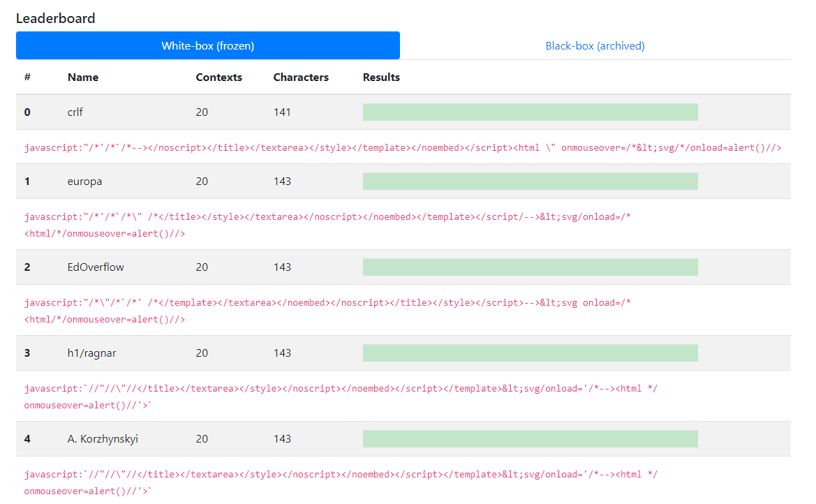Select the name crlf
This screenshot has height=504, width=816.
coord(75,112)
